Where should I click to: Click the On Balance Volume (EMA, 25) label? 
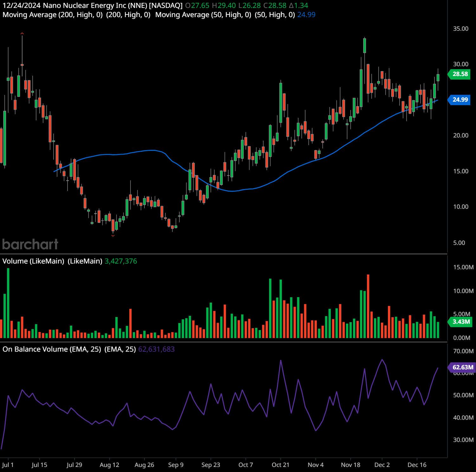click(52, 349)
